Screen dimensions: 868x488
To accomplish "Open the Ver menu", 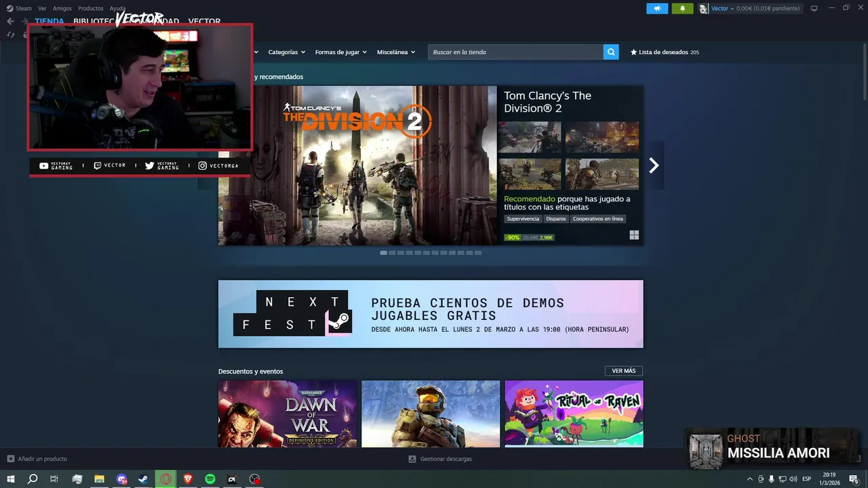I will [x=42, y=8].
